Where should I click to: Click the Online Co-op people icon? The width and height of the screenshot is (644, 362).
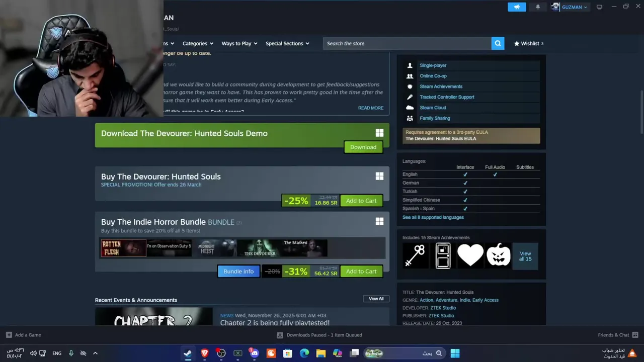pos(410,76)
